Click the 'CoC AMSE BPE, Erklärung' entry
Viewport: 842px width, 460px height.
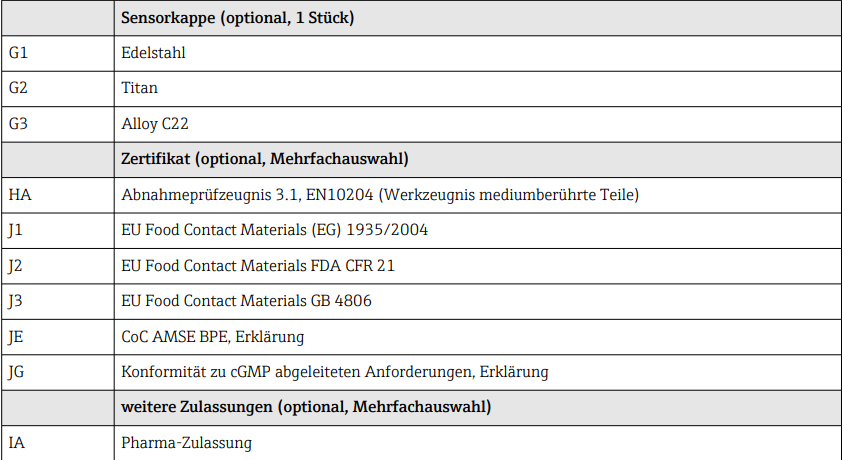coord(213,336)
